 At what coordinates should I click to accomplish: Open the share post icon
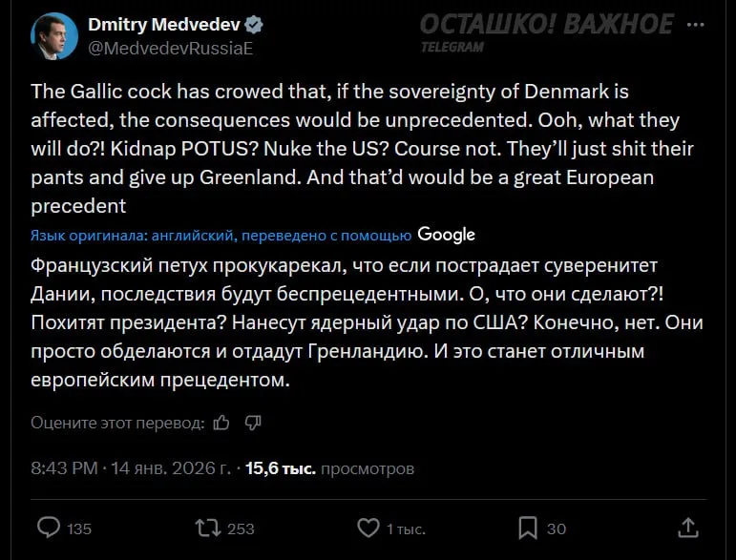[687, 528]
